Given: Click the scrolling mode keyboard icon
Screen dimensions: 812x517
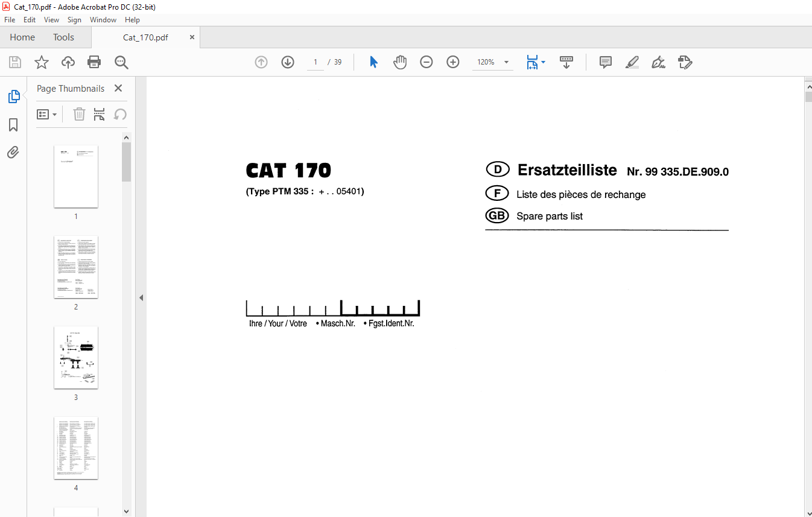Looking at the screenshot, I should pyautogui.click(x=566, y=62).
